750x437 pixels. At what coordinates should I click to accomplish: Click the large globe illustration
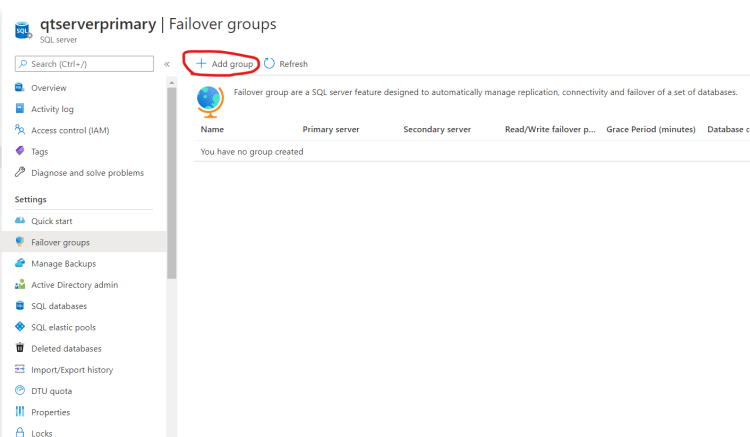tap(210, 101)
